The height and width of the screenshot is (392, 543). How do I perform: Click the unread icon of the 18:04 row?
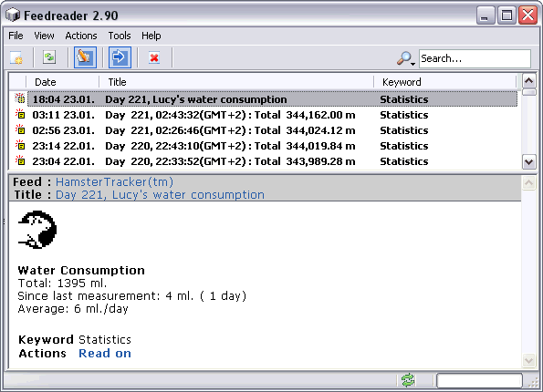[20, 98]
